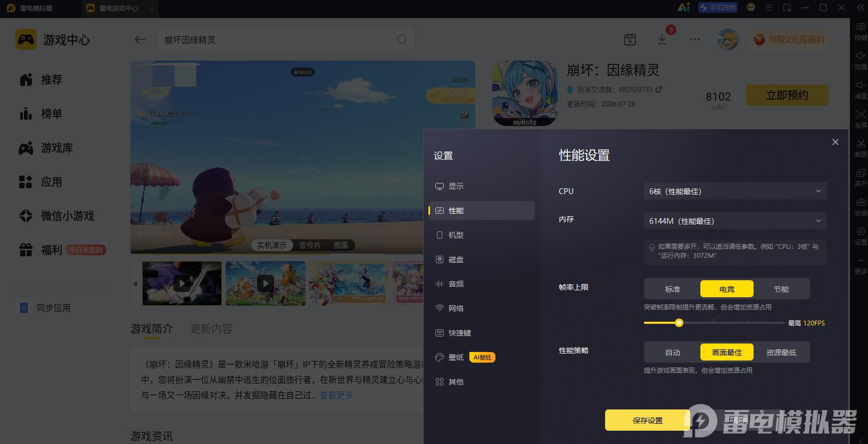The height and width of the screenshot is (444, 868).
Task: Play the first video thumbnail
Action: point(182,283)
